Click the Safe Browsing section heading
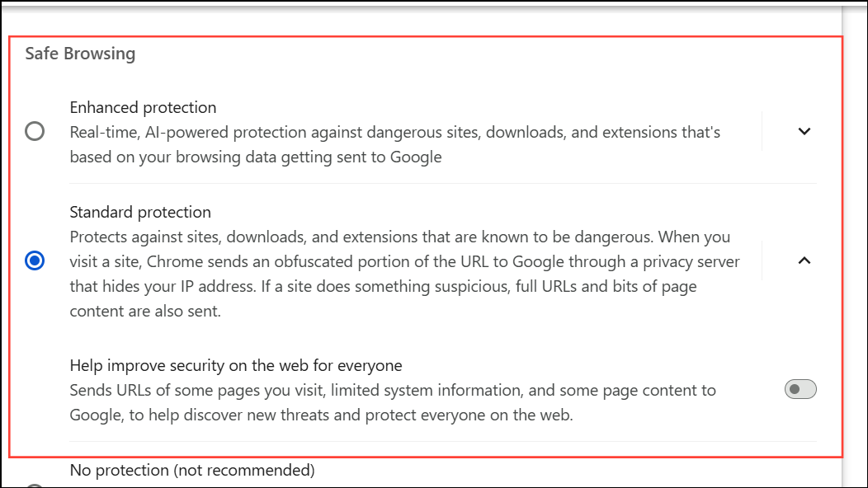Viewport: 868px width, 488px height. point(80,54)
